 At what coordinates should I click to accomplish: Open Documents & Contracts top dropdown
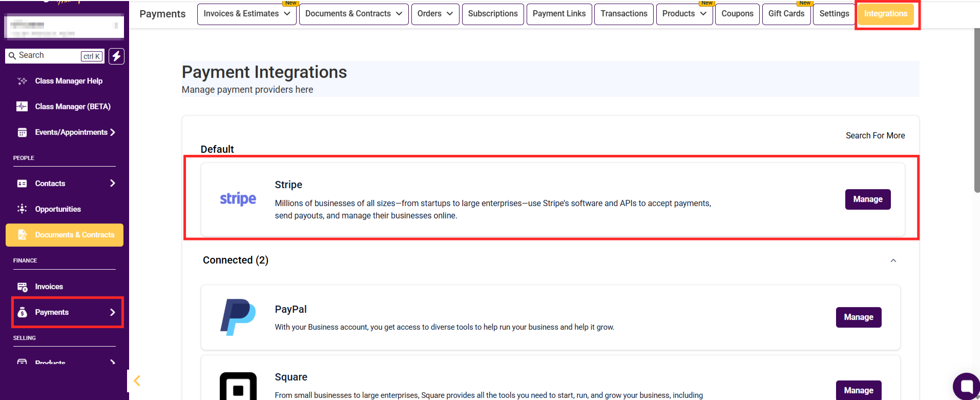point(354,14)
